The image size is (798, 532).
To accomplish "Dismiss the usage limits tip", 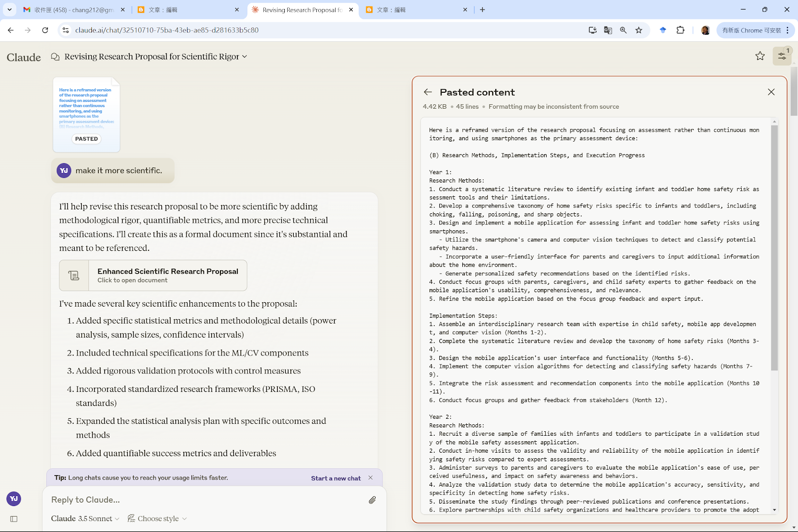I will [x=371, y=478].
